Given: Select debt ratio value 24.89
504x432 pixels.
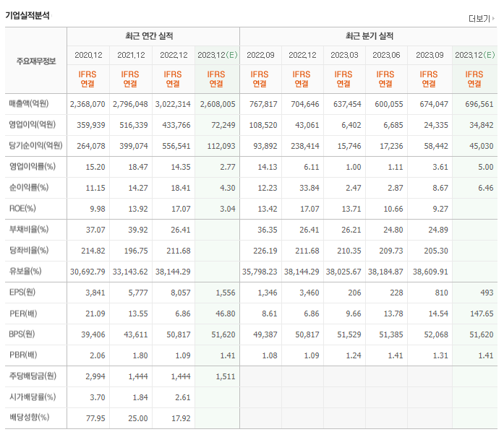Looking at the screenshot, I should pos(438,230).
